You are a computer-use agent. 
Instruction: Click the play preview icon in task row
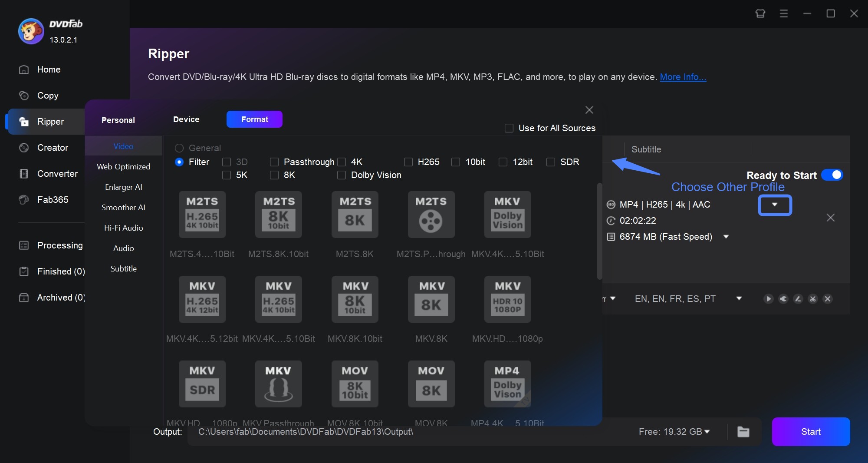[768, 299]
